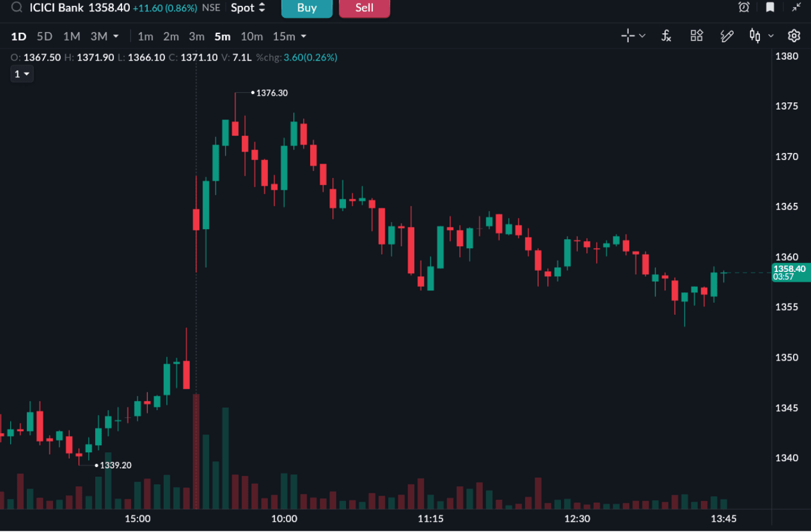Viewport: 811px width, 532px height.
Task: Open chart settings gear
Action: 794,36
